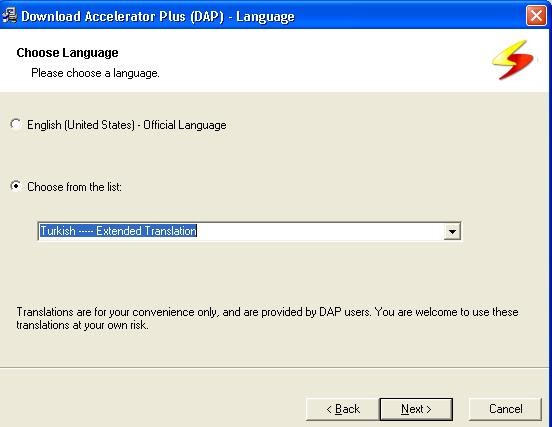Click the DAP lightning bolt logo
The height and width of the screenshot is (427, 552).
(x=513, y=60)
